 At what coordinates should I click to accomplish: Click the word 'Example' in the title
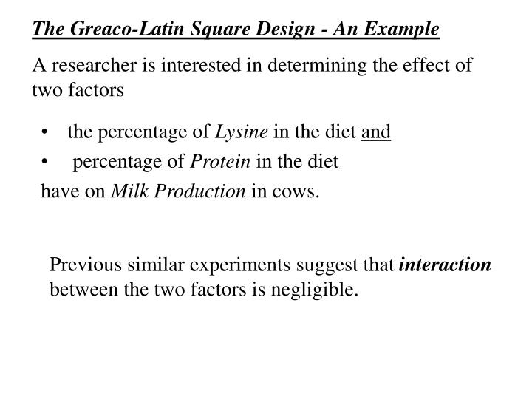pos(401,29)
